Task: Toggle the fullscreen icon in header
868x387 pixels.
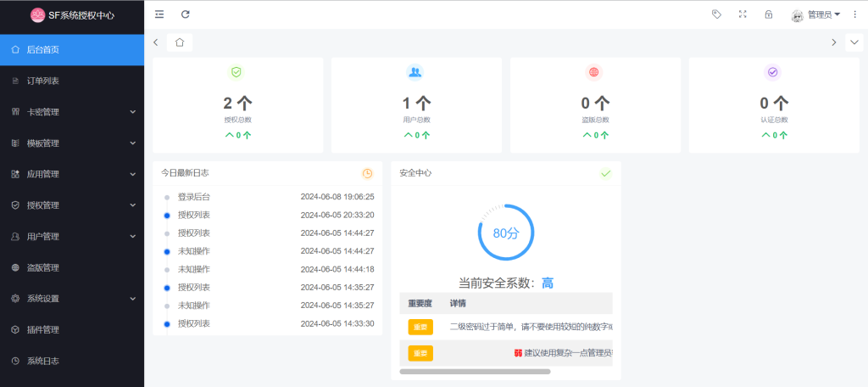Action: point(743,14)
